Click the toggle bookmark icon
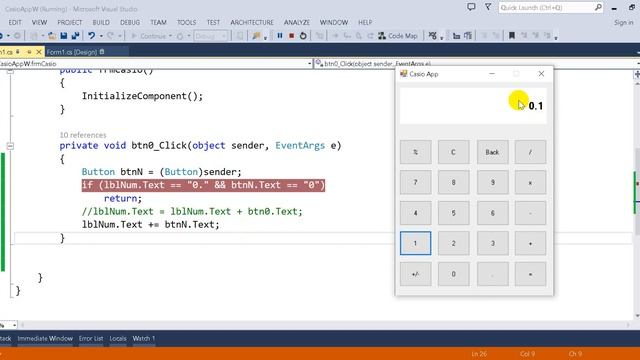Image resolution: width=640 pixels, height=360 pixels. [511, 36]
